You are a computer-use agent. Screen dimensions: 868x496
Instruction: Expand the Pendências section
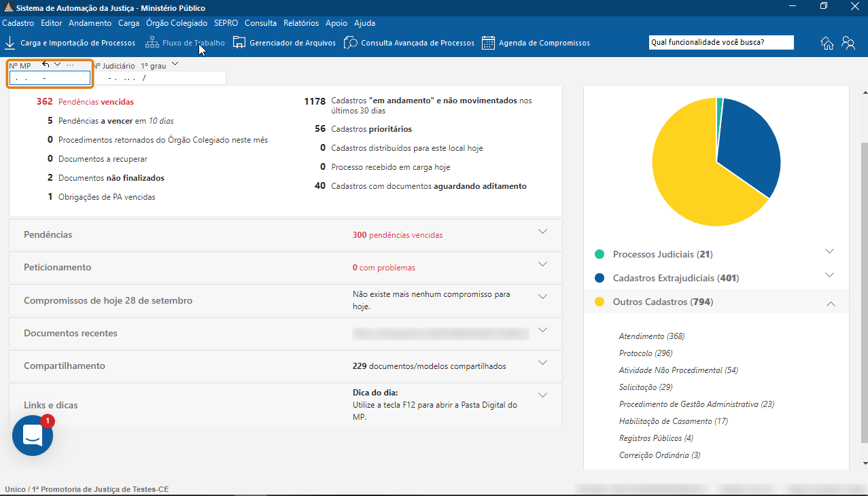tap(542, 231)
